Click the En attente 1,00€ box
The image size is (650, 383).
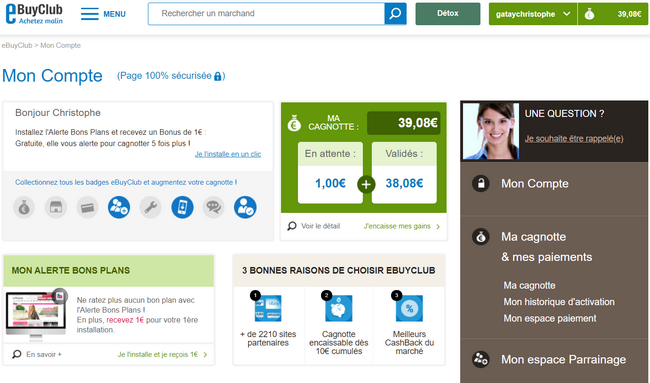point(330,173)
